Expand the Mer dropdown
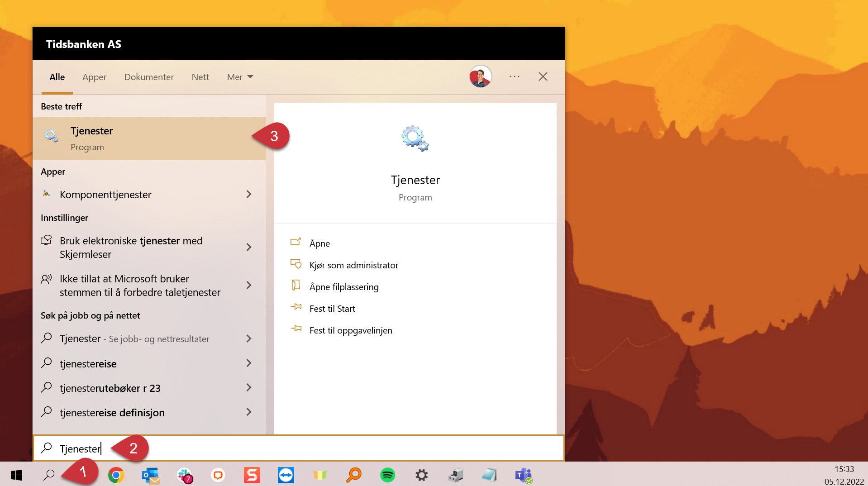868x486 pixels. coord(240,77)
